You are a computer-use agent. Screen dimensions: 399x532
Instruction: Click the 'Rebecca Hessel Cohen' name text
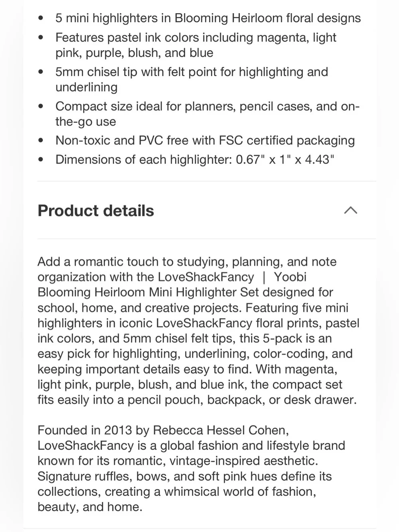(221, 430)
